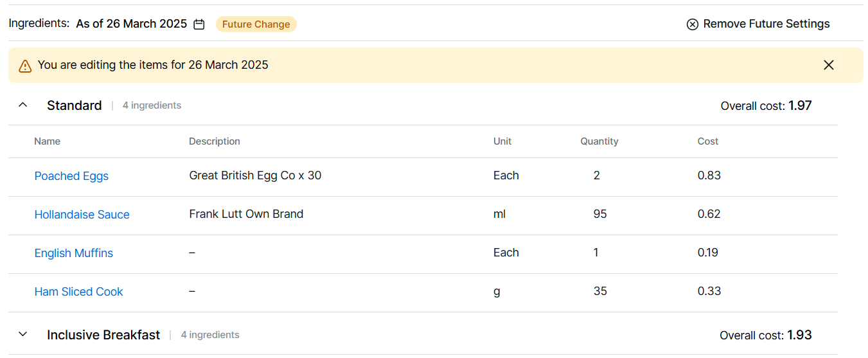This screenshot has height=358, width=868.
Task: Click the Ham Sliced Cook quantity 35
Action: click(x=600, y=291)
